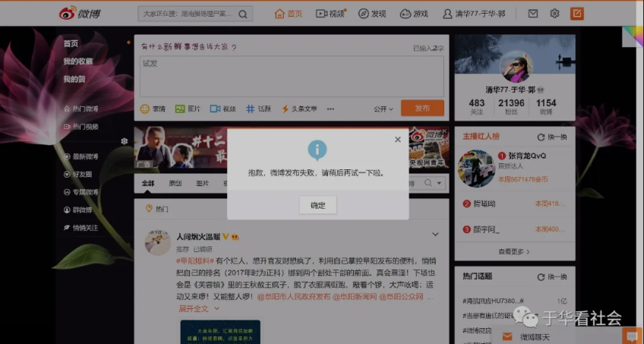
Task: Refresh 主播红人榜 with 换一换
Action: click(x=552, y=137)
